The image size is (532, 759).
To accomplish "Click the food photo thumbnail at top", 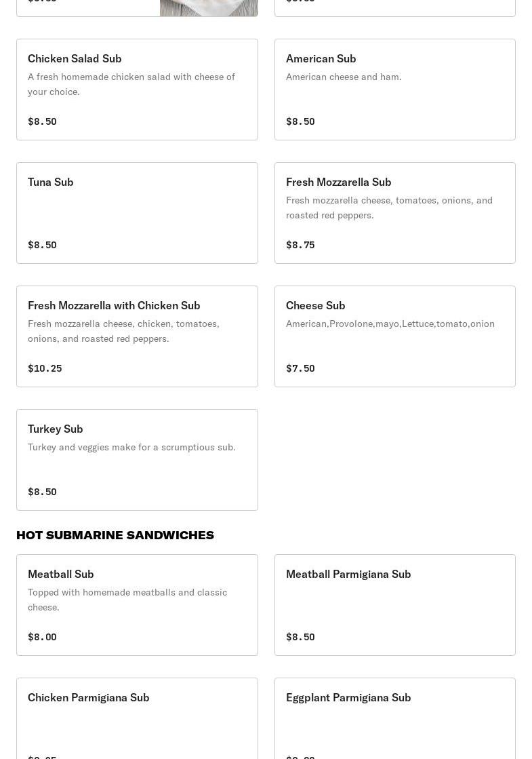I will pos(208,7).
